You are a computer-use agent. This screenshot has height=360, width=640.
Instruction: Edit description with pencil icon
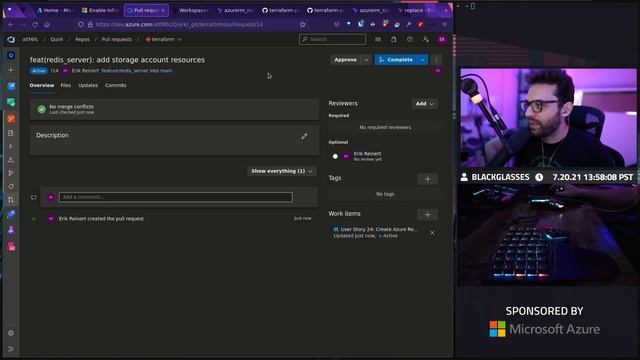[304, 136]
